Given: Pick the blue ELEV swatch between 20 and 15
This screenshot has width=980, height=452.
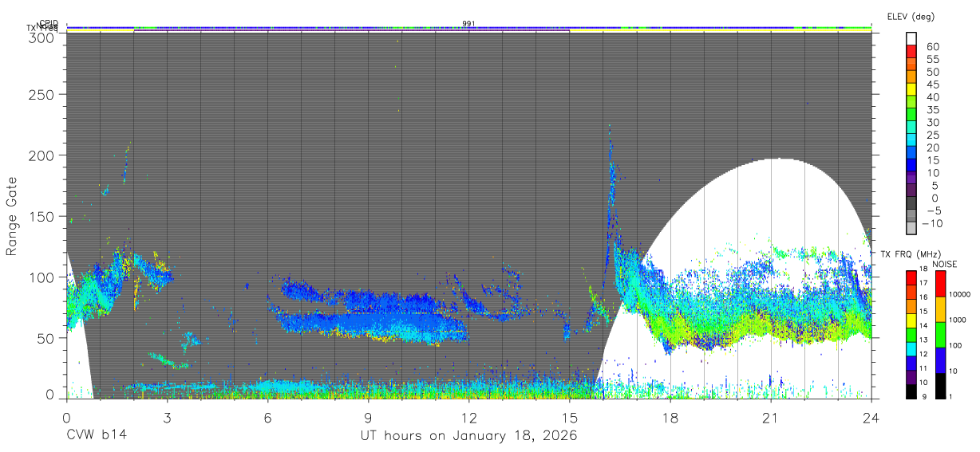Looking at the screenshot, I should click(x=912, y=153).
